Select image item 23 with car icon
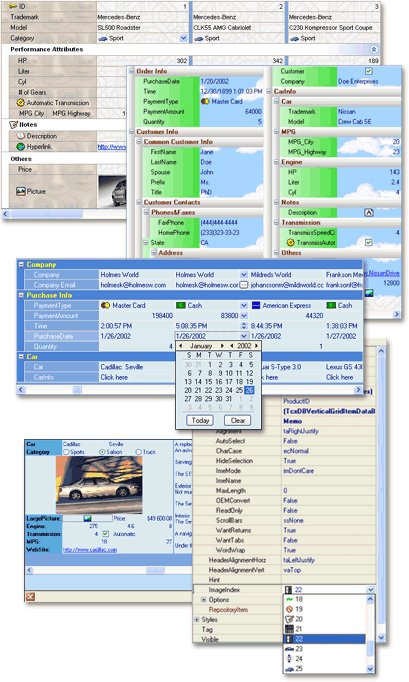 click(x=324, y=649)
